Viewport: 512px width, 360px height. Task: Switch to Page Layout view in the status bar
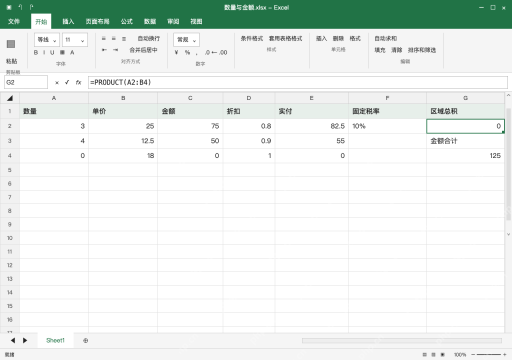(x=433, y=355)
